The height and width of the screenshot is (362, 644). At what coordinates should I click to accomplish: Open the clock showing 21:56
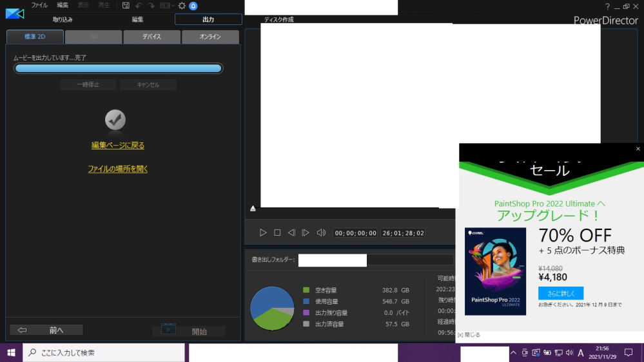[x=603, y=352]
